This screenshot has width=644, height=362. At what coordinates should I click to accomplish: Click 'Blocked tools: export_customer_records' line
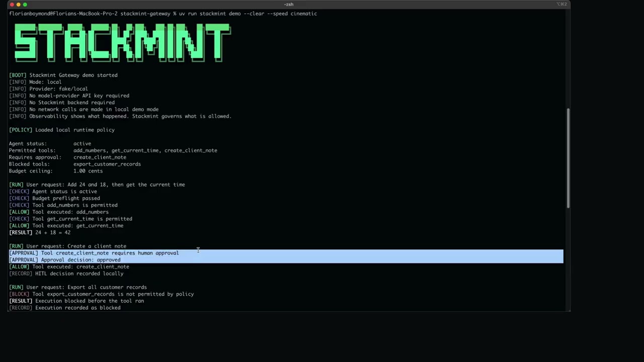(x=75, y=164)
